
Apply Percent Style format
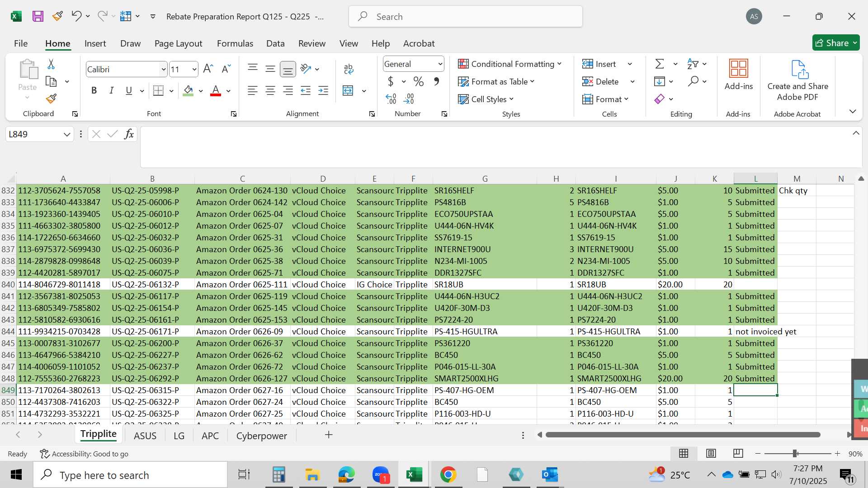[x=419, y=82]
